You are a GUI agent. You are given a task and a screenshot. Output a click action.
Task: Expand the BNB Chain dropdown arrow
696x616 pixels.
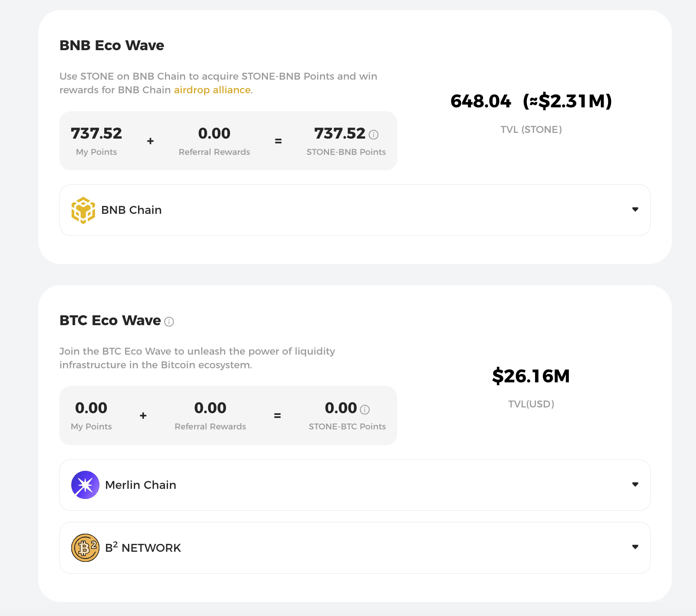click(635, 209)
